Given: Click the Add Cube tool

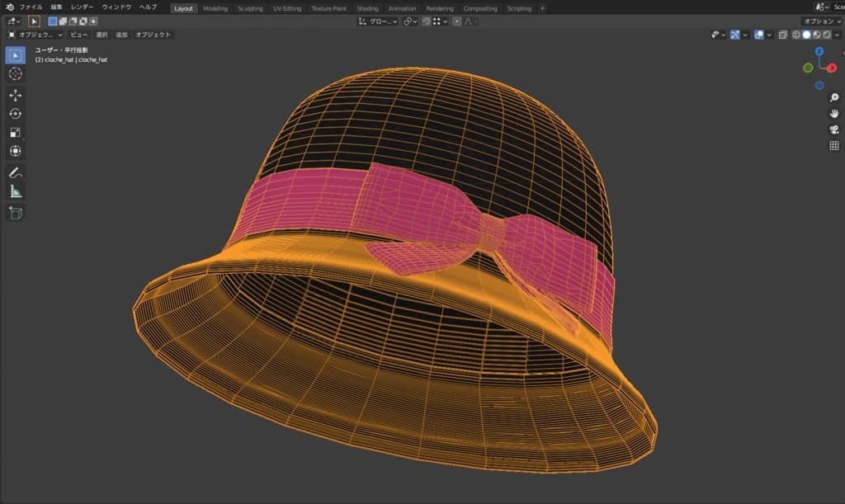Looking at the screenshot, I should pyautogui.click(x=15, y=213).
